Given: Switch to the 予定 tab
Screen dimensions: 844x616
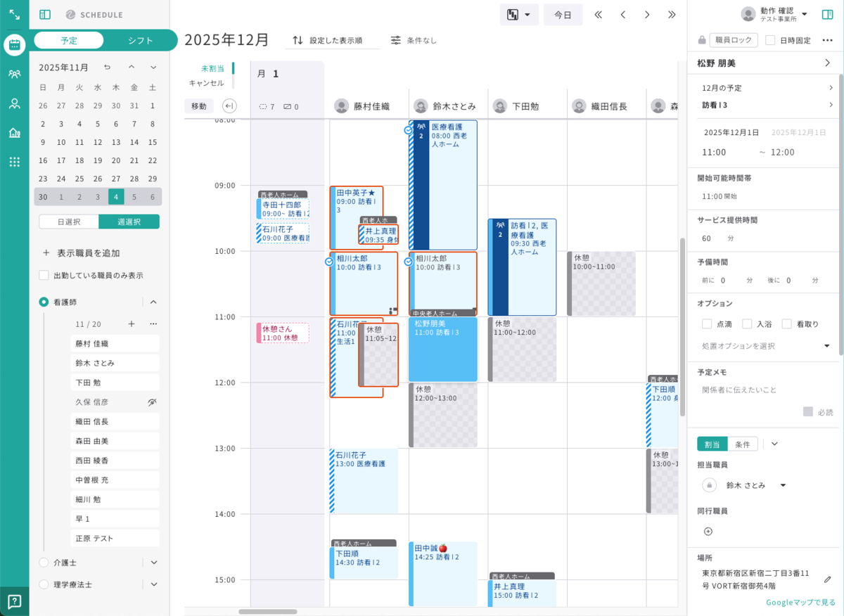Looking at the screenshot, I should pyautogui.click(x=69, y=40).
